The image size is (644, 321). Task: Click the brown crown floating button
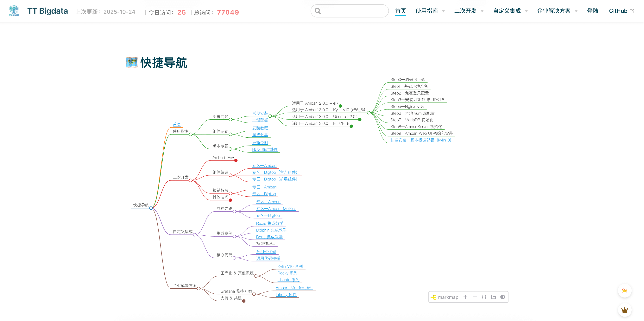click(x=624, y=310)
